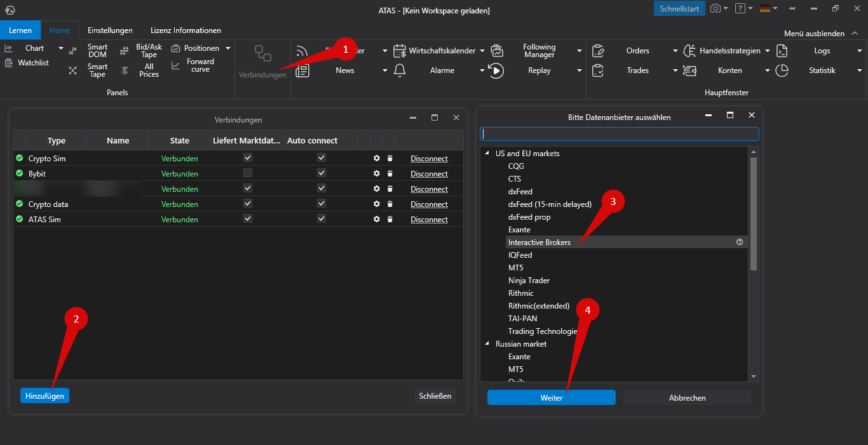Open the Bid/Ask Tape panel
This screenshot has width=868, height=445.
click(141, 51)
